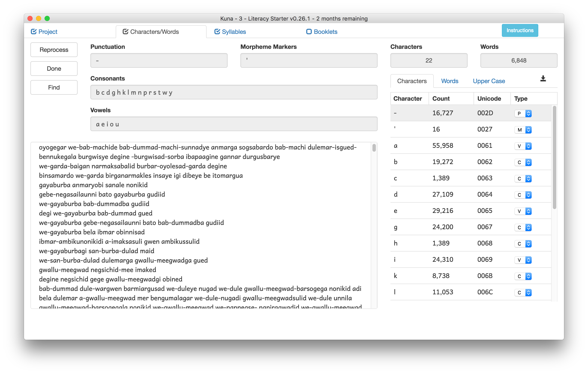This screenshot has height=374, width=588.
Task: Click the Done button
Action: pyautogui.click(x=54, y=69)
